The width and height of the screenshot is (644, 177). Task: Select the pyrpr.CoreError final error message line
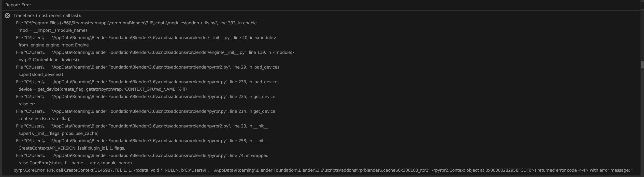305,170
